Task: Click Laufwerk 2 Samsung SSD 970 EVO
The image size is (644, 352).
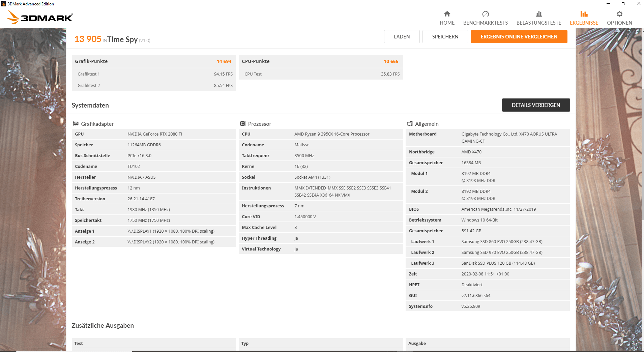Action: pos(502,253)
